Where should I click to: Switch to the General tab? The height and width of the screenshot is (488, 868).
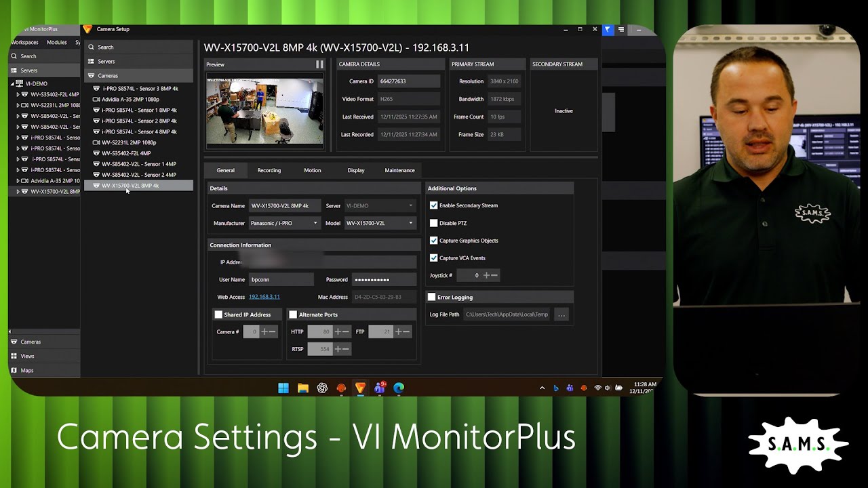[x=225, y=170]
